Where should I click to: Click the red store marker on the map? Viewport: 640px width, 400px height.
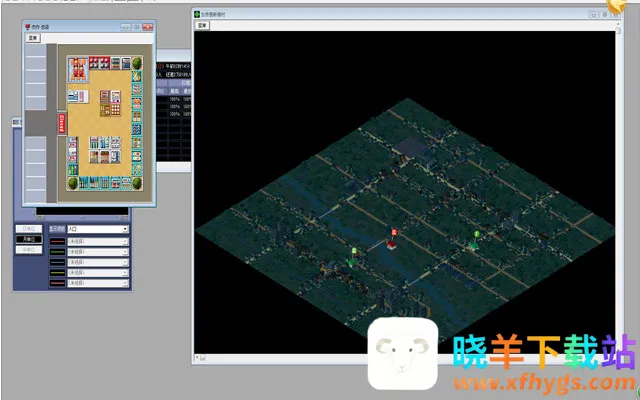click(x=393, y=237)
